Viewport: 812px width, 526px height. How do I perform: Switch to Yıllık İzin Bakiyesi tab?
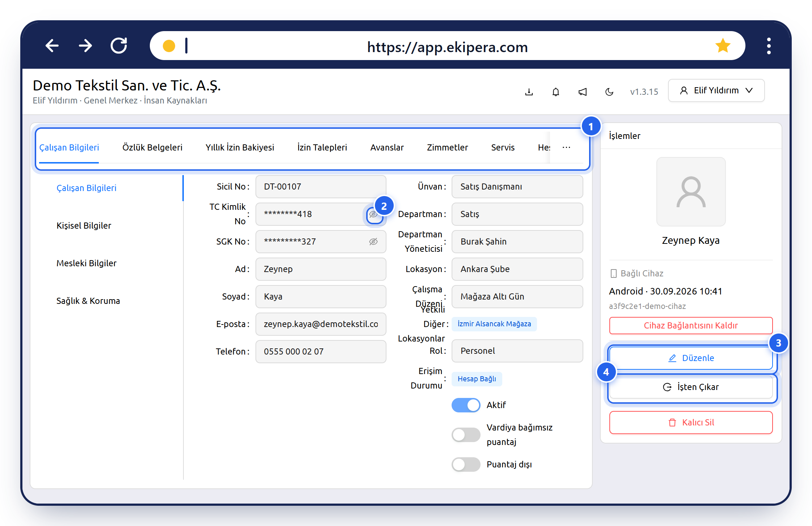[240, 148]
